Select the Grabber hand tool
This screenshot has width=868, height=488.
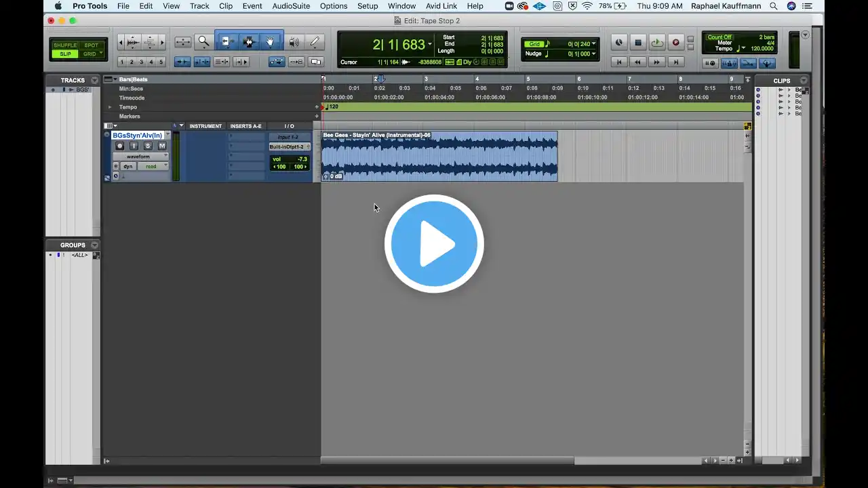pos(270,42)
